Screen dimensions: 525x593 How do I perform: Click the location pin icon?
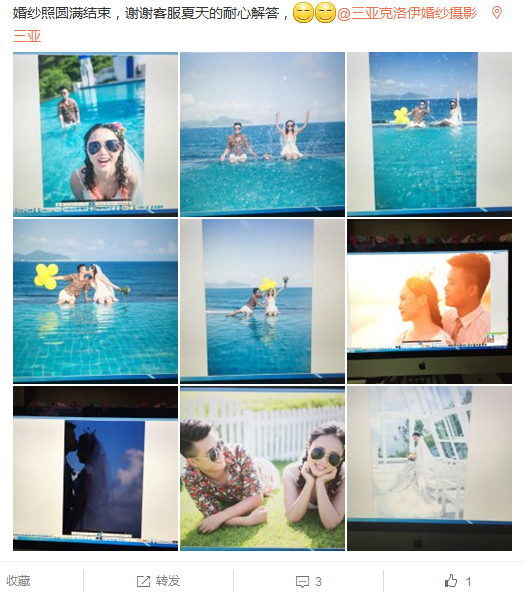[x=497, y=13]
